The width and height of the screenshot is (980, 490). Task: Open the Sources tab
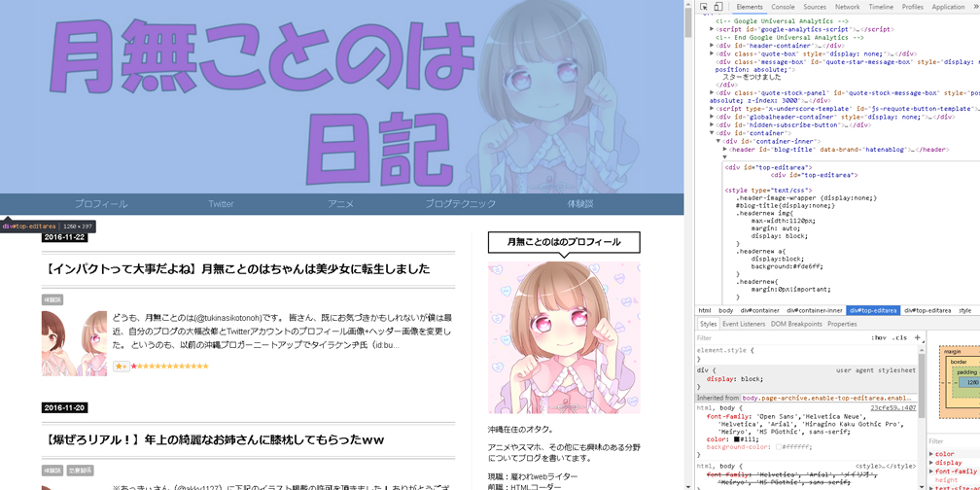[815, 7]
